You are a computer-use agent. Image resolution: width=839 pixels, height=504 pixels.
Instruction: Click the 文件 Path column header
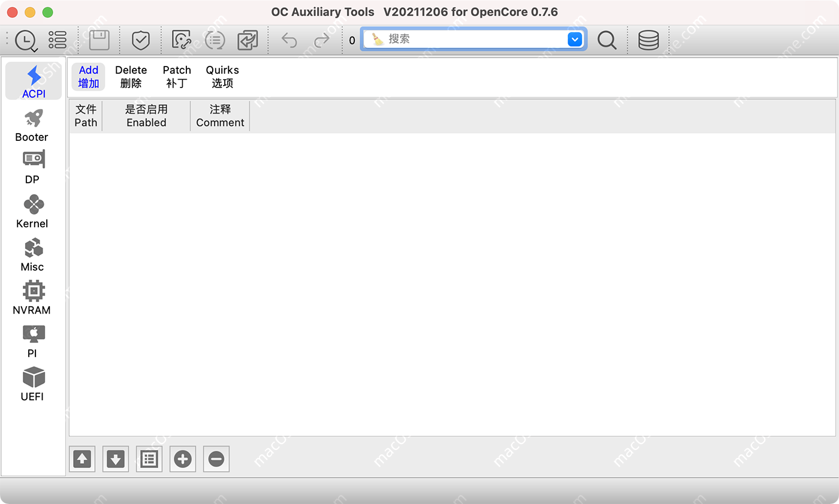click(86, 116)
